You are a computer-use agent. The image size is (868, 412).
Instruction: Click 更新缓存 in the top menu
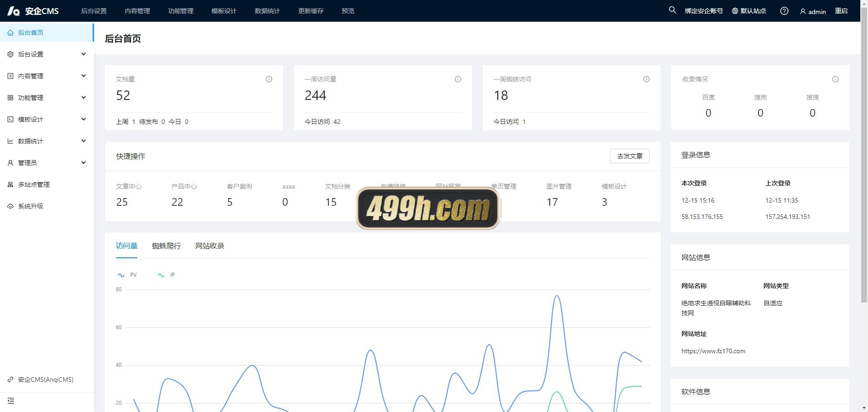(311, 11)
